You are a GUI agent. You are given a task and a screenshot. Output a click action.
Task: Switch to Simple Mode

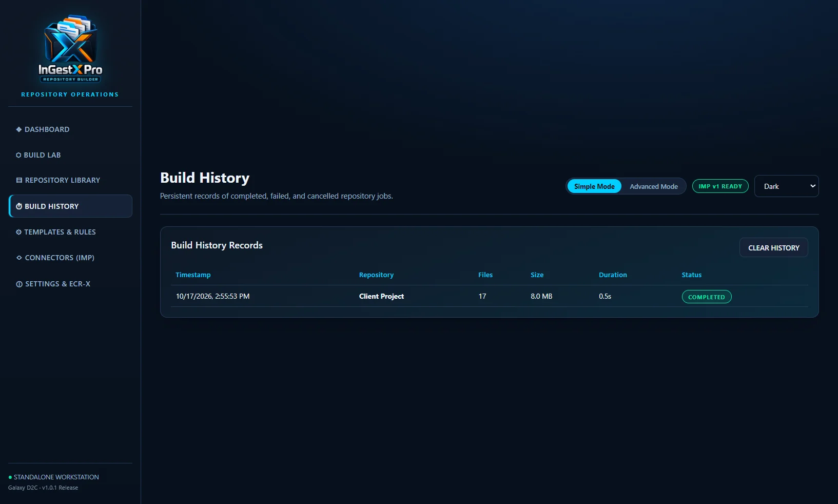[594, 186]
